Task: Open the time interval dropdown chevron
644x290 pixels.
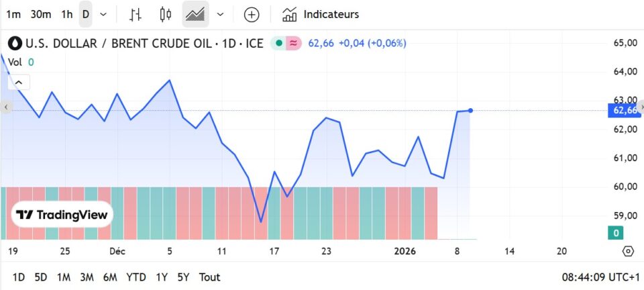Action: point(103,14)
